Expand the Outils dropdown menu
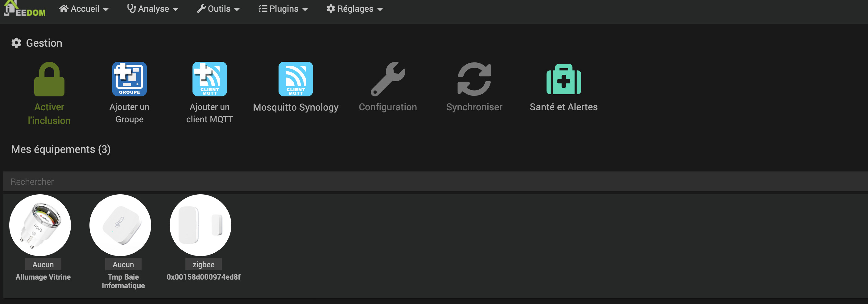This screenshot has width=868, height=304. point(218,9)
